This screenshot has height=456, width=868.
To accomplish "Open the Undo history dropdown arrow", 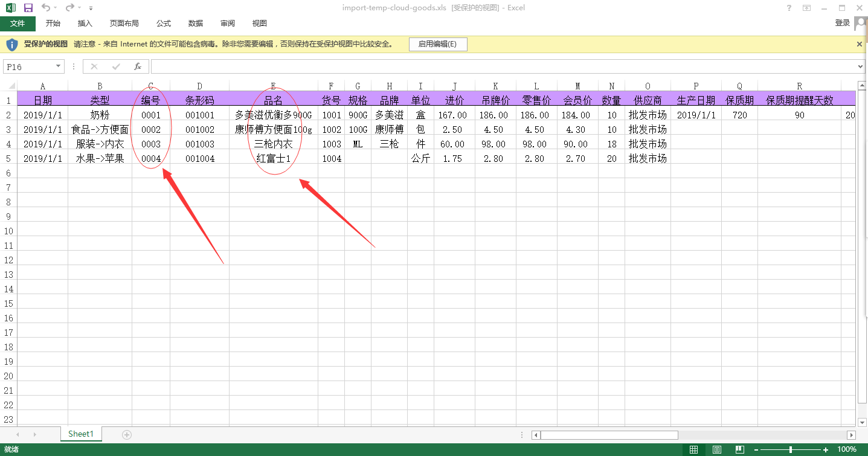I will (x=56, y=8).
